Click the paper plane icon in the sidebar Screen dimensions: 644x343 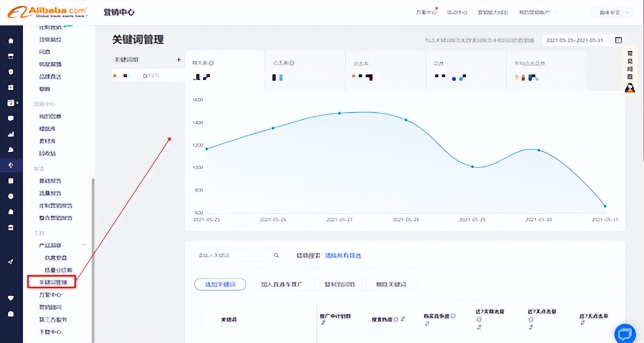coord(10,262)
